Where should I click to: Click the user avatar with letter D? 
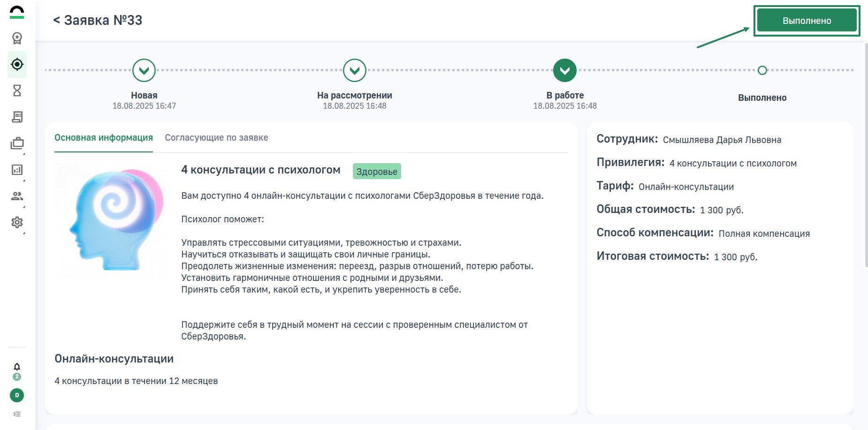[x=17, y=395]
